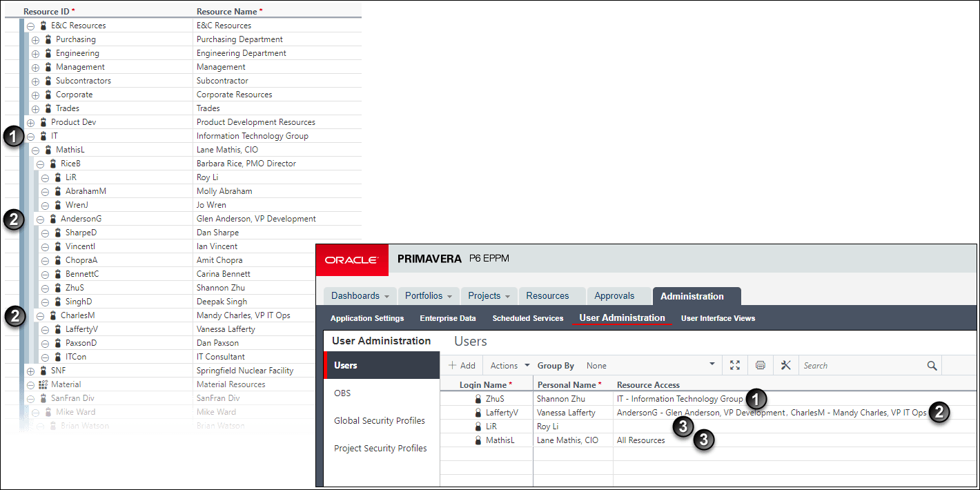This screenshot has width=980, height=490.
Task: Click the print icon in Users toolbar
Action: click(x=760, y=366)
